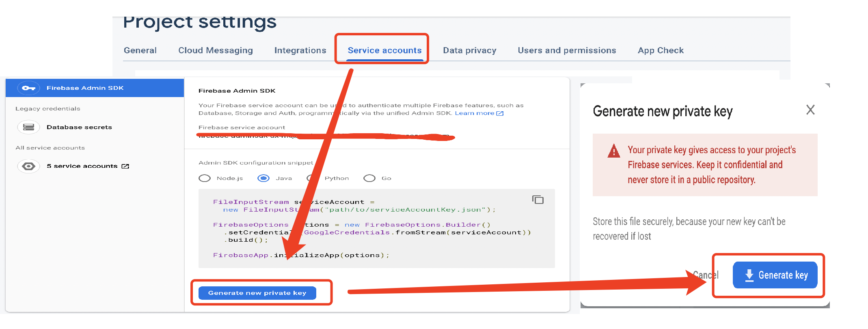Copy the Admin SDK code snippet
This screenshot has height=329, width=868.
(538, 199)
